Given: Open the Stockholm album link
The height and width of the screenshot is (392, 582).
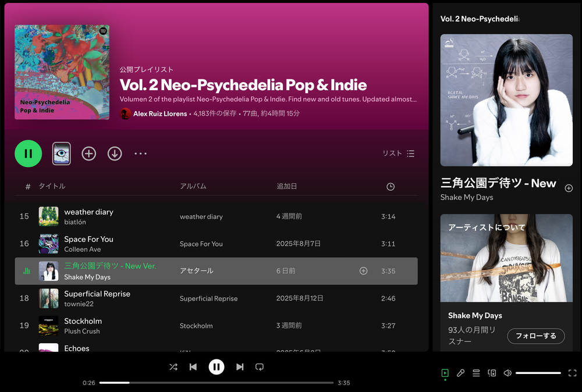Looking at the screenshot, I should pyautogui.click(x=196, y=326).
